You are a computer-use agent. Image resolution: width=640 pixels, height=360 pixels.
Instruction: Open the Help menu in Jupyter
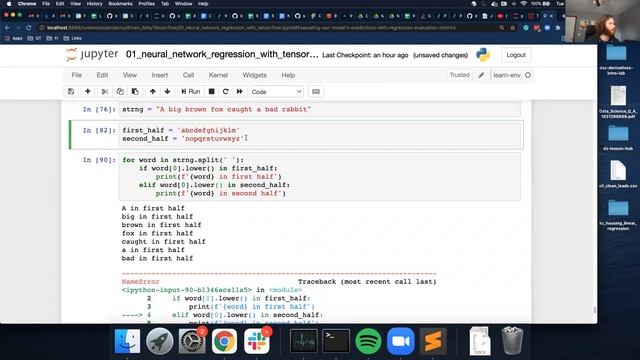click(288, 75)
